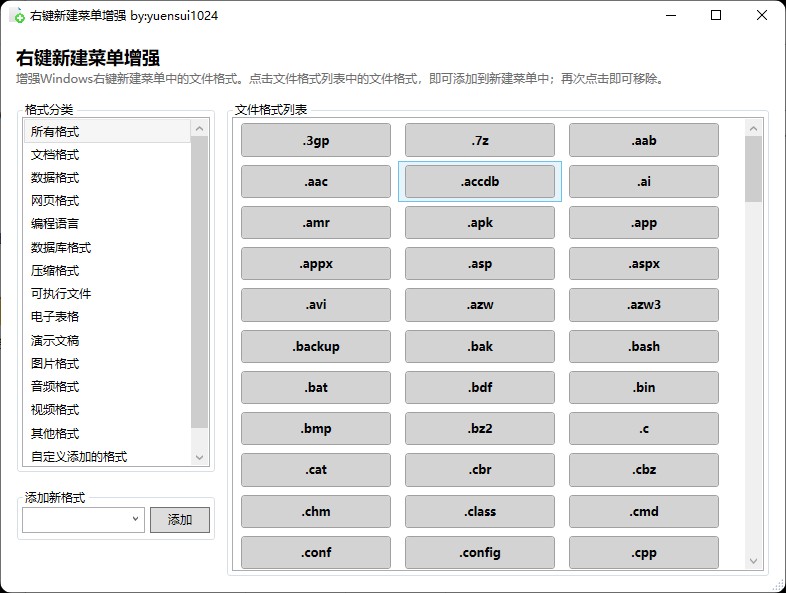This screenshot has height=593, width=786.
Task: Add the .aab format
Action: (644, 140)
